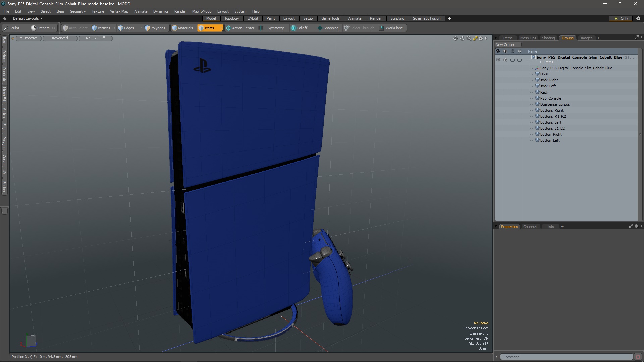Click the camera column header icon
The image size is (644, 362).
pyautogui.click(x=505, y=51)
